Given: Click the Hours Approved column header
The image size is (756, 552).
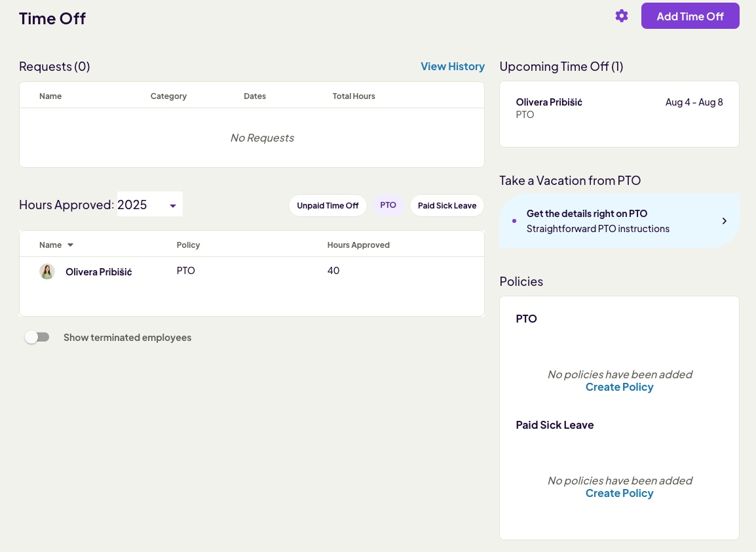Looking at the screenshot, I should [358, 245].
